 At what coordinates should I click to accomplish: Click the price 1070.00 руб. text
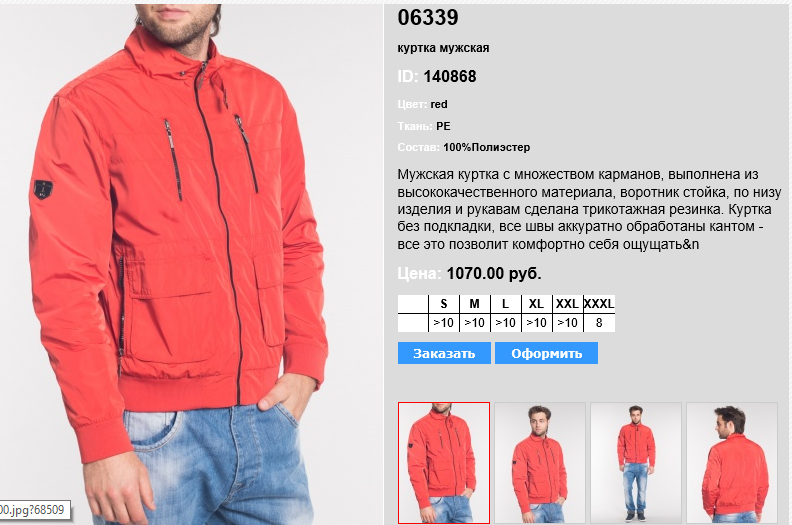(x=494, y=273)
